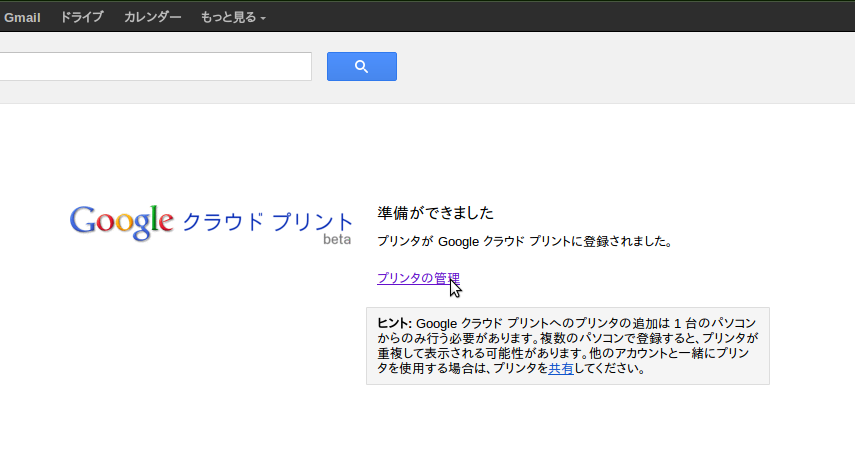Focus the search input field
Image resolution: width=855 pixels, height=449 pixels.
click(155, 67)
